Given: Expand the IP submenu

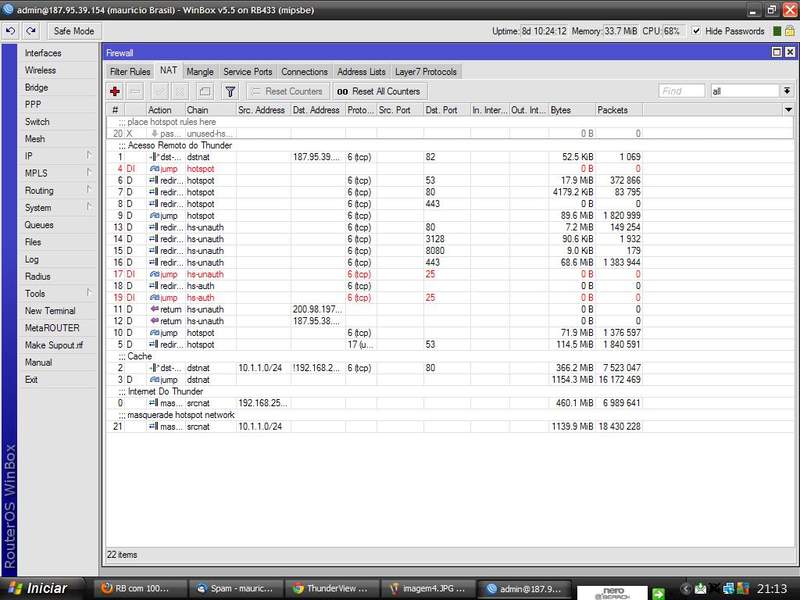Looking at the screenshot, I should [89, 155].
